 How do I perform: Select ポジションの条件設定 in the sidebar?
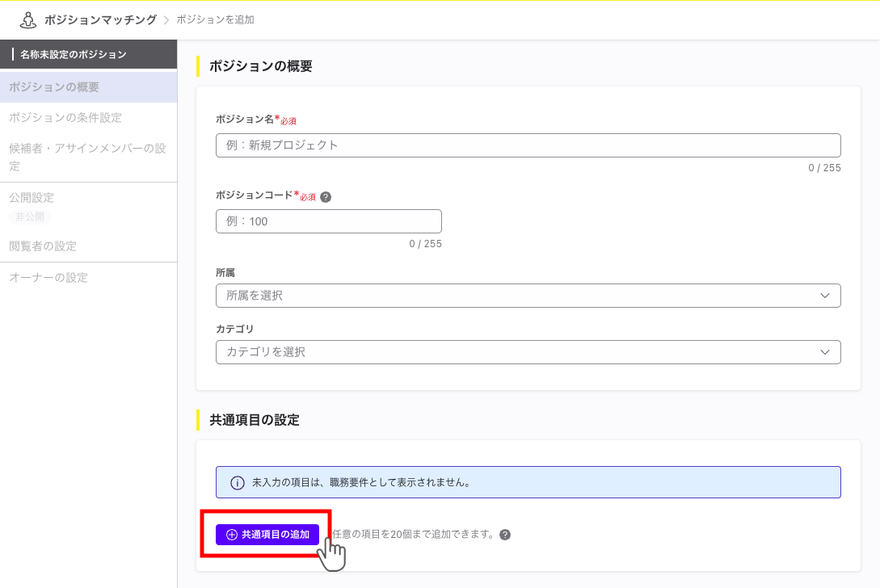coord(89,117)
